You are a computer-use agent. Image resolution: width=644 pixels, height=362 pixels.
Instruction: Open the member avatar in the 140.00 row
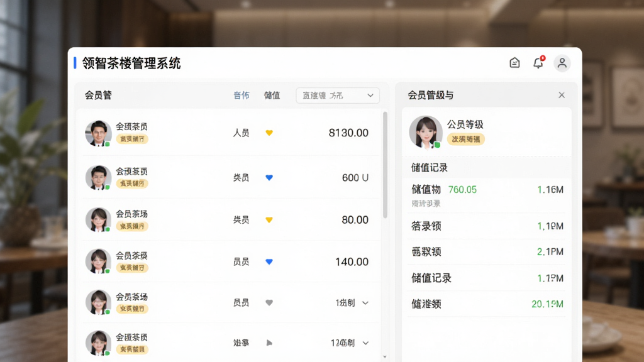(x=98, y=261)
